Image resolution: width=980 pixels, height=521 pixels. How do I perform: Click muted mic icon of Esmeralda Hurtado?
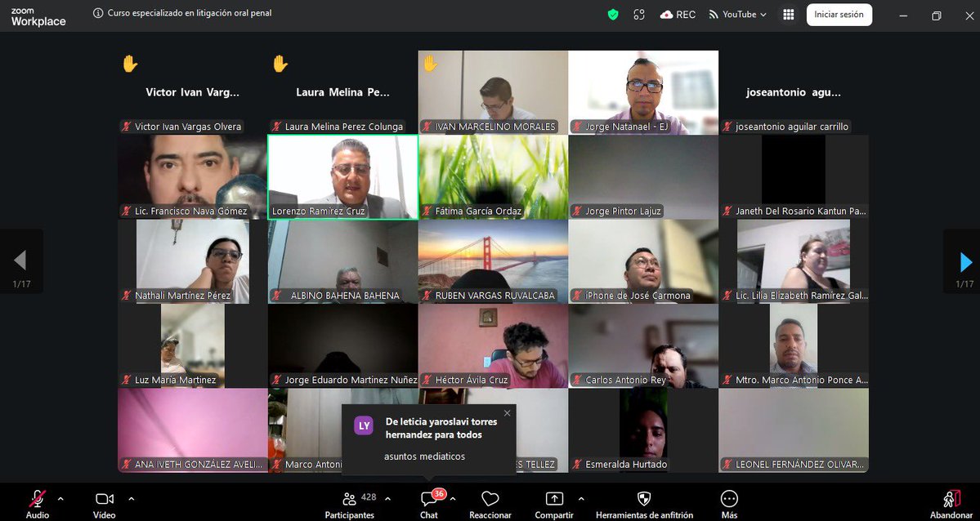tap(578, 464)
